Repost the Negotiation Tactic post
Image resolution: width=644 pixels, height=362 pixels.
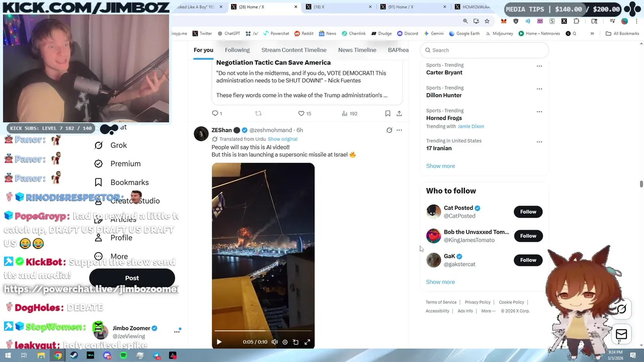258,114
